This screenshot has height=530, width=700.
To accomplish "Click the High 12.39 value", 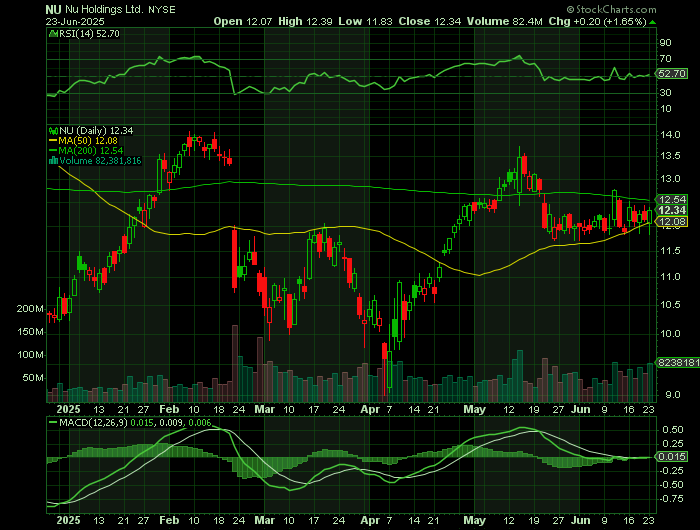I will [x=305, y=21].
